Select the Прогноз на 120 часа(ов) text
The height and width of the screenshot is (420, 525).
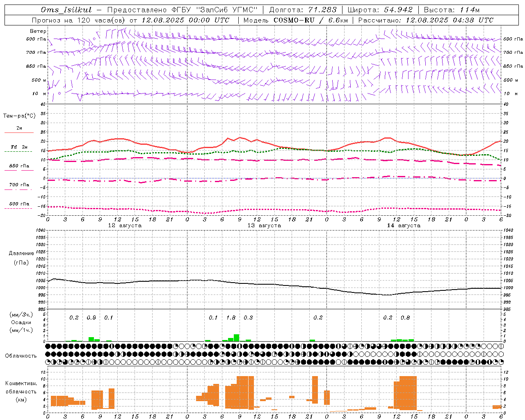coord(79,20)
